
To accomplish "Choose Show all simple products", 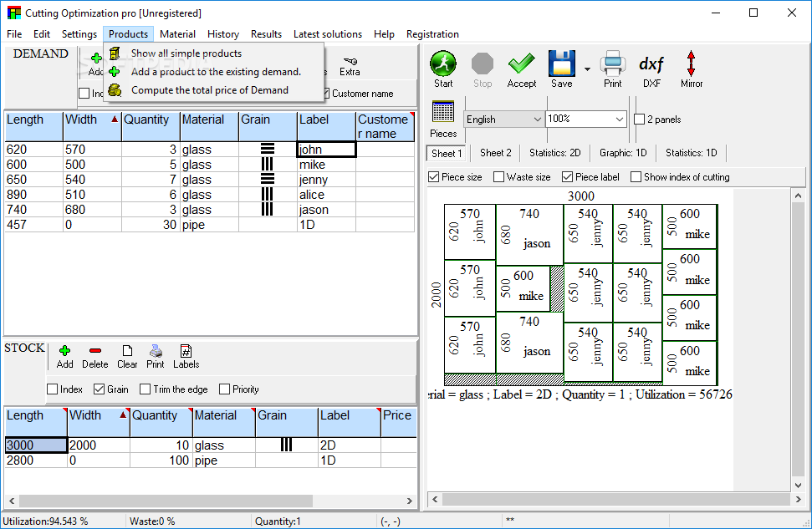I will (186, 53).
